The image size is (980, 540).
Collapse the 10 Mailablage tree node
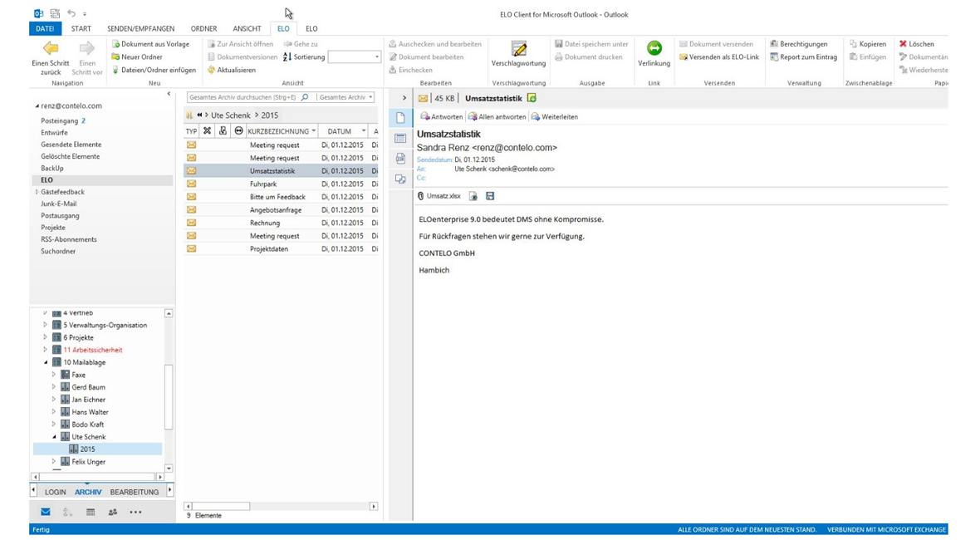point(46,362)
